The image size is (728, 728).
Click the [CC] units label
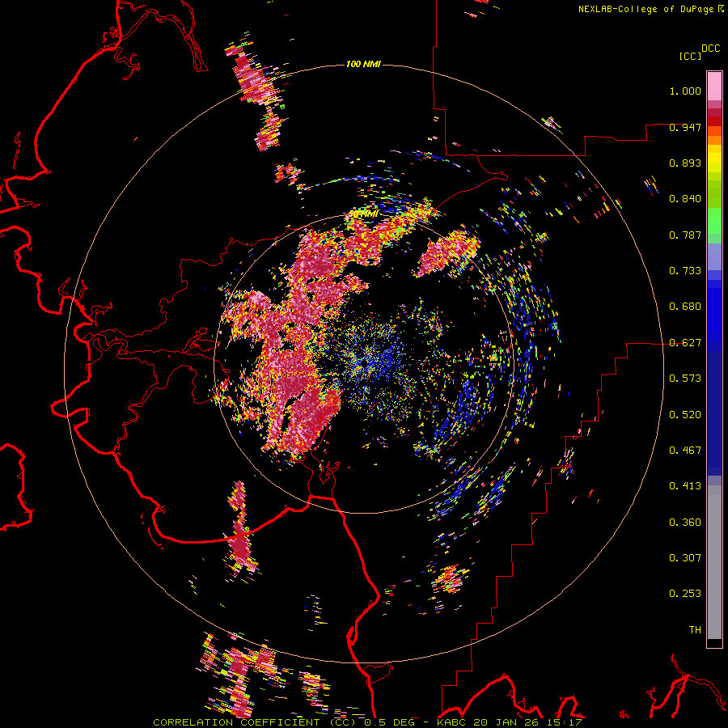[x=691, y=56]
